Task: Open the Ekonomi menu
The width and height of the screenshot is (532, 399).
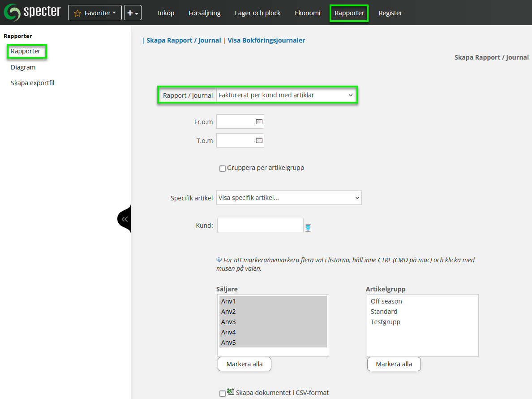Action: pyautogui.click(x=307, y=13)
